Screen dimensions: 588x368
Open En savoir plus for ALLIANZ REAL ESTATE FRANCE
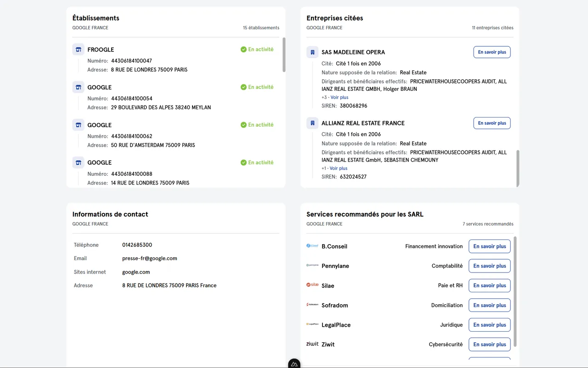point(492,123)
